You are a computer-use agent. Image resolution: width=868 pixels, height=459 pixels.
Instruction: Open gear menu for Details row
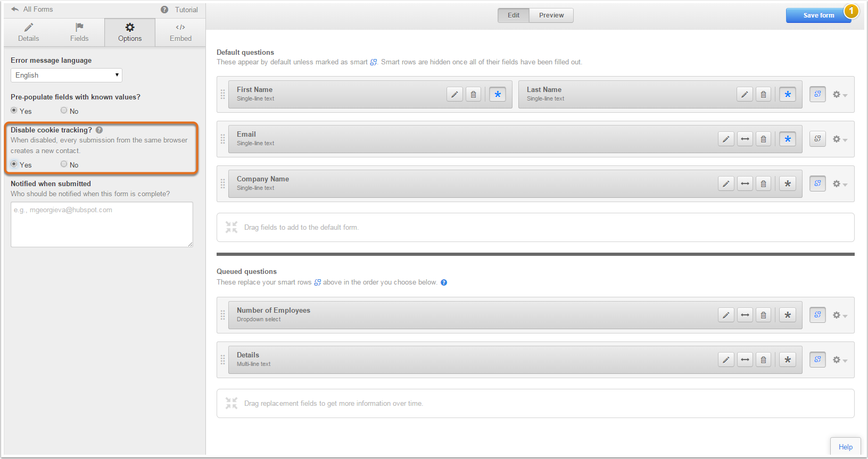click(x=840, y=360)
